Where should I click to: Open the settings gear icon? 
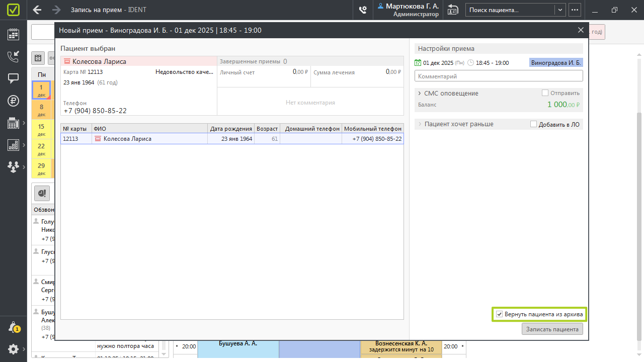click(13, 349)
